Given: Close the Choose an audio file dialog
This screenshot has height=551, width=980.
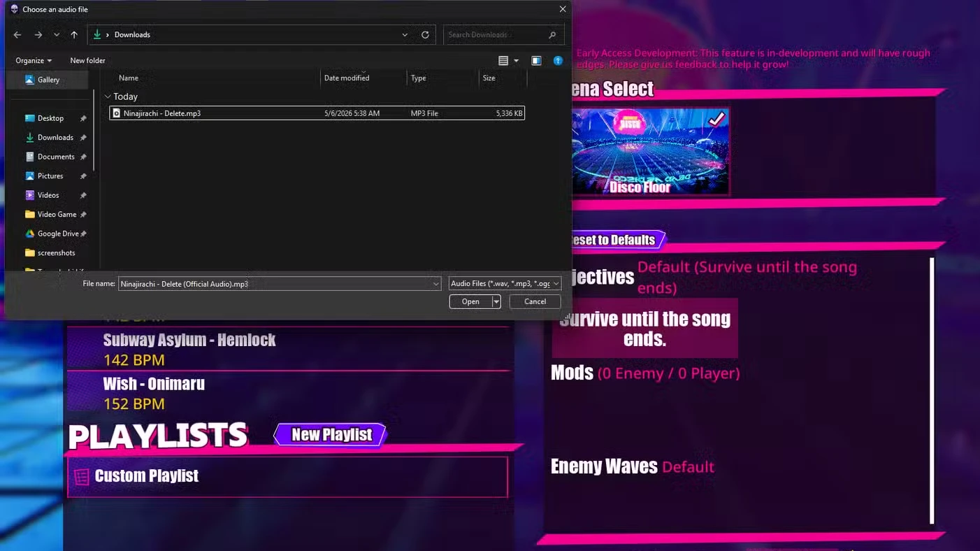Looking at the screenshot, I should (x=563, y=9).
